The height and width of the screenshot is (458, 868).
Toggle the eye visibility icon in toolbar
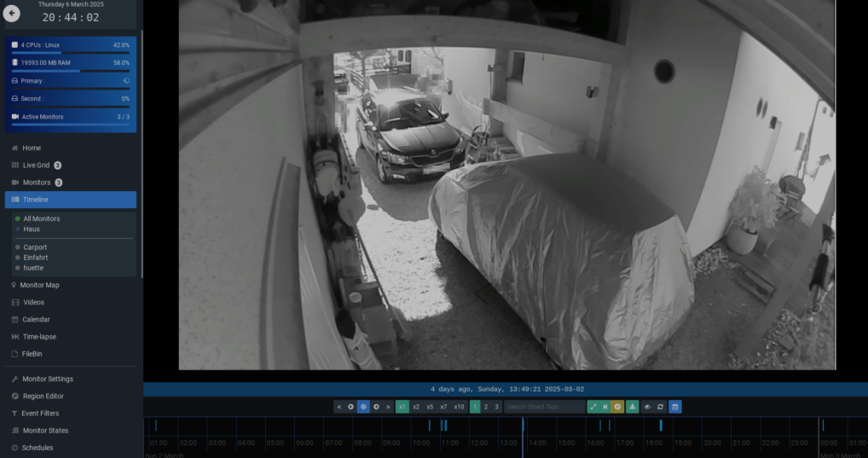pos(646,407)
